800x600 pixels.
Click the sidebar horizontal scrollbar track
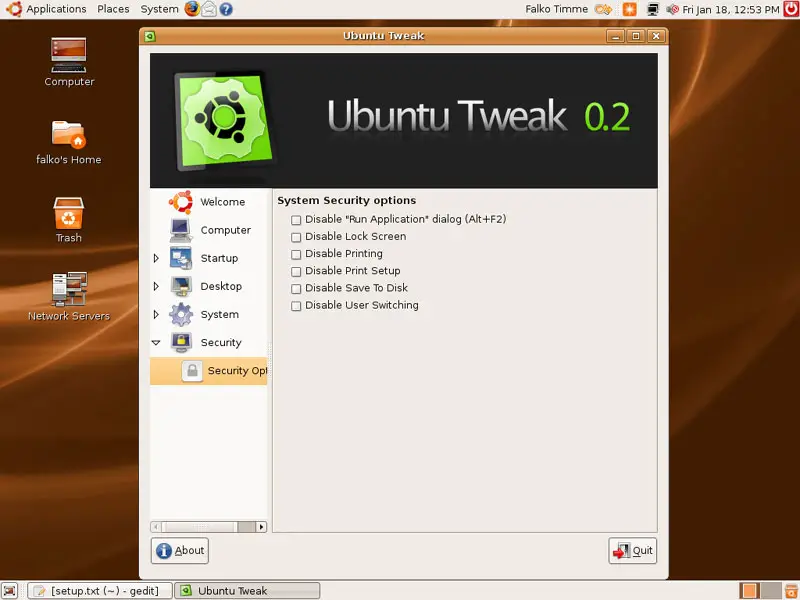(209, 527)
